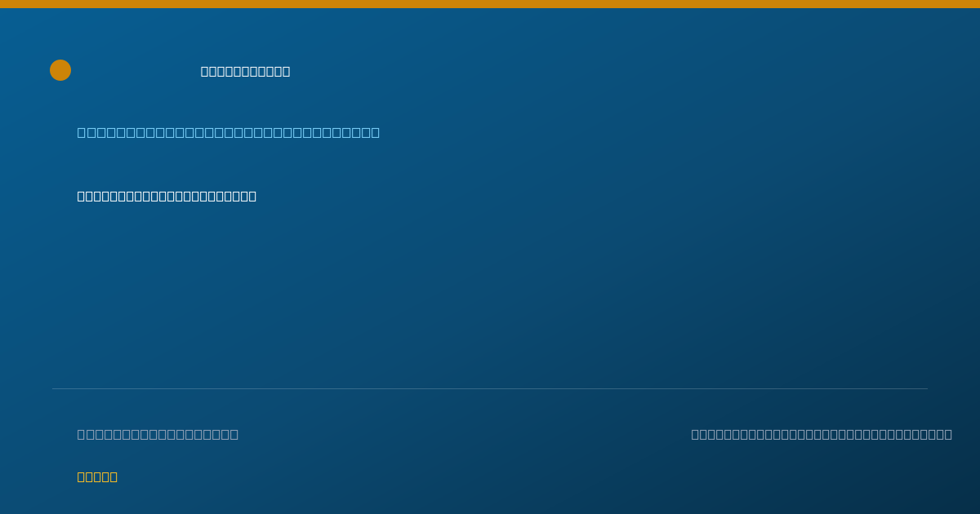
Task: Click the thin horizontal divider line
Action: (x=490, y=388)
